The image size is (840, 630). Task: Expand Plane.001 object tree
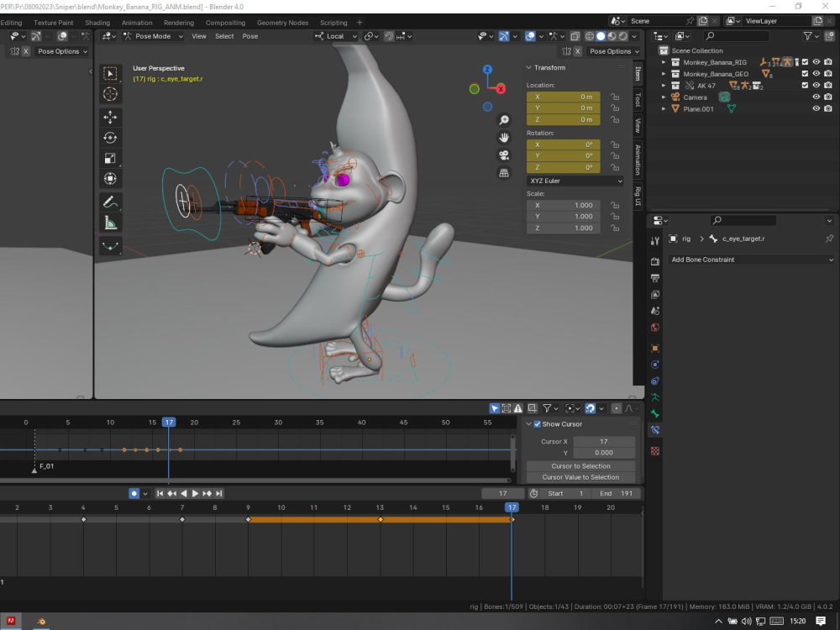pos(664,108)
